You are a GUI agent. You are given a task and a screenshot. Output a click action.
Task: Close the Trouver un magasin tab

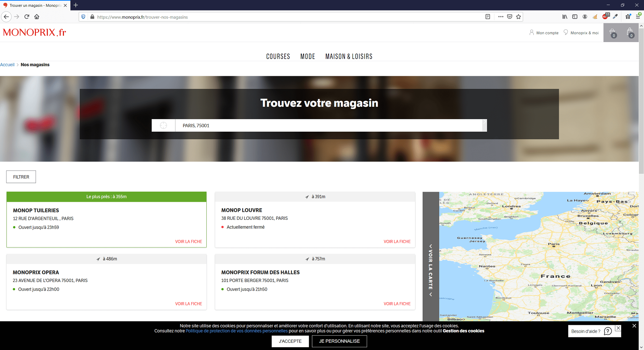point(65,5)
